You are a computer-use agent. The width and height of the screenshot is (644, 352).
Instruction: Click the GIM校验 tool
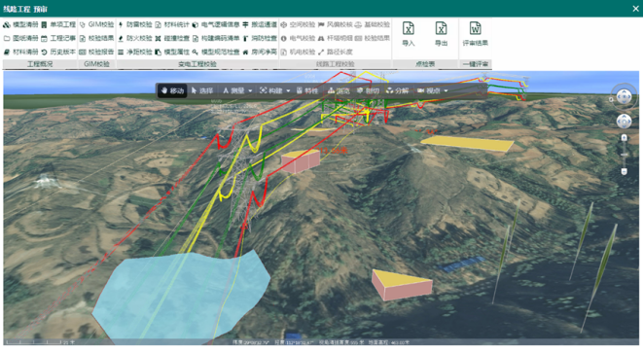(x=97, y=24)
